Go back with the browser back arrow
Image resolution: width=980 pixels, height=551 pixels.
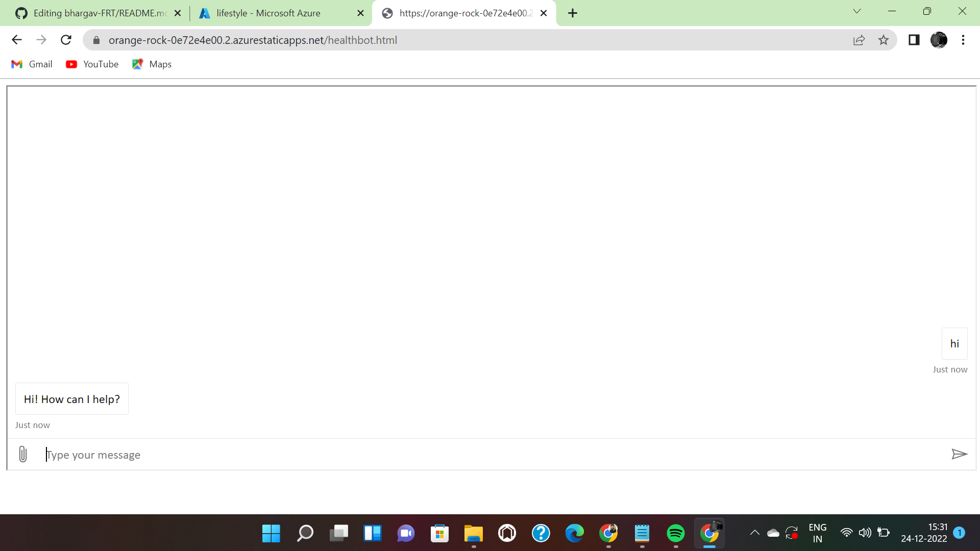pos(17,40)
